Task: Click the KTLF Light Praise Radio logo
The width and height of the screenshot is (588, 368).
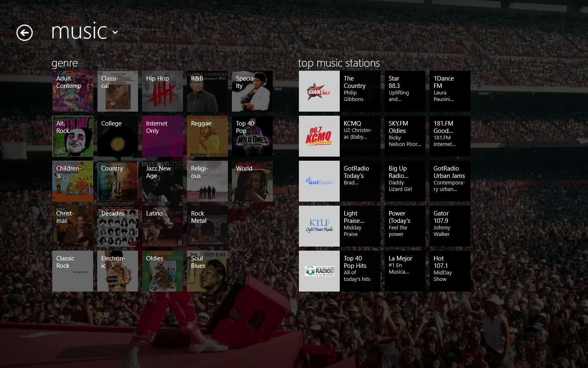Action: tap(319, 226)
